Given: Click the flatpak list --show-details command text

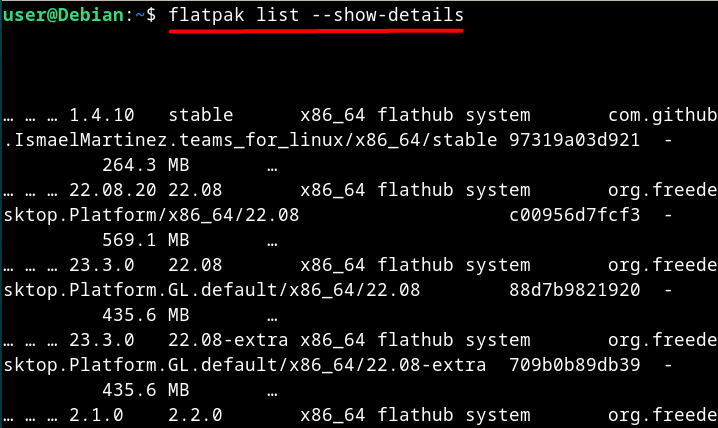Looking at the screenshot, I should point(316,15).
